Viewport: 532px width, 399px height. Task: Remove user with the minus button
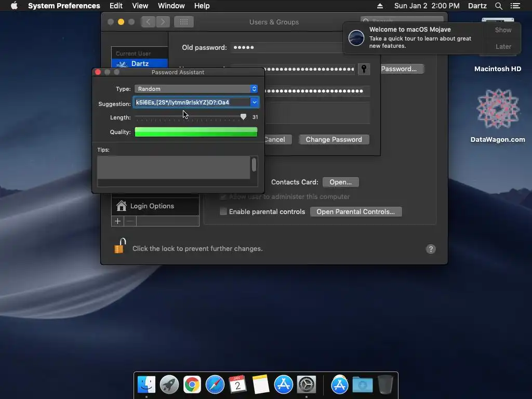coord(130,221)
